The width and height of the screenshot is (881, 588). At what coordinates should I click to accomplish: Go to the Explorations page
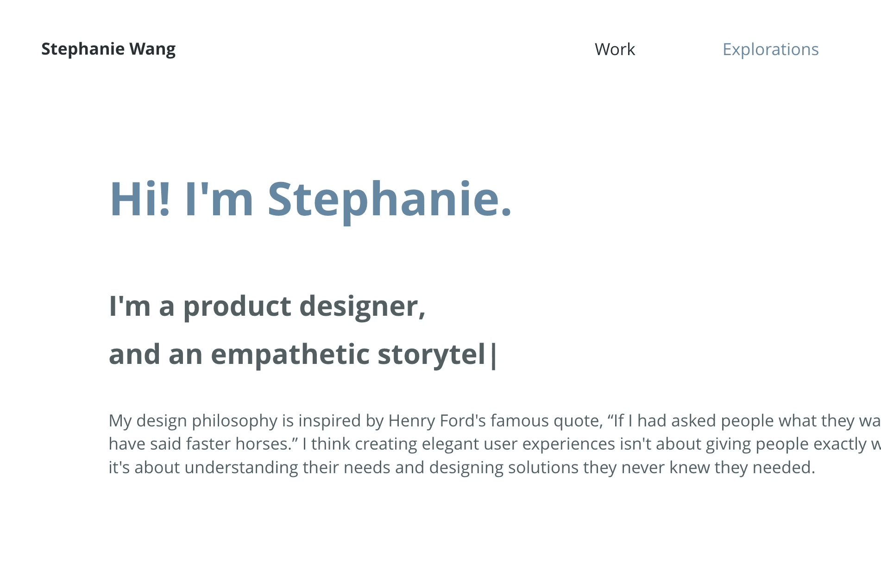(770, 49)
